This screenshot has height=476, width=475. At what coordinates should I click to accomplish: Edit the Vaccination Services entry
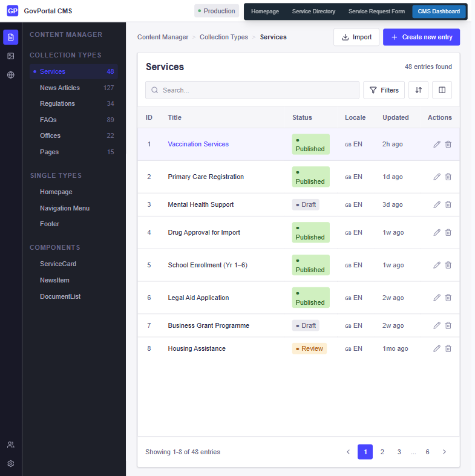437,144
